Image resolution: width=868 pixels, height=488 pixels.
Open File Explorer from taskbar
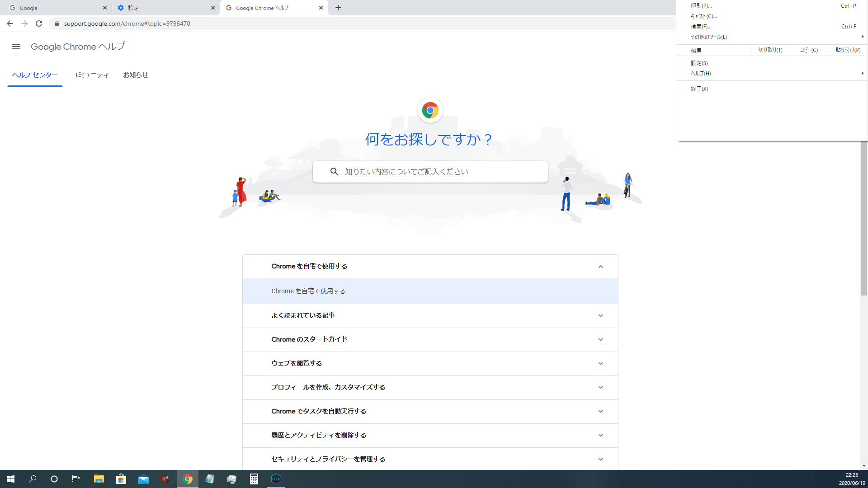99,479
